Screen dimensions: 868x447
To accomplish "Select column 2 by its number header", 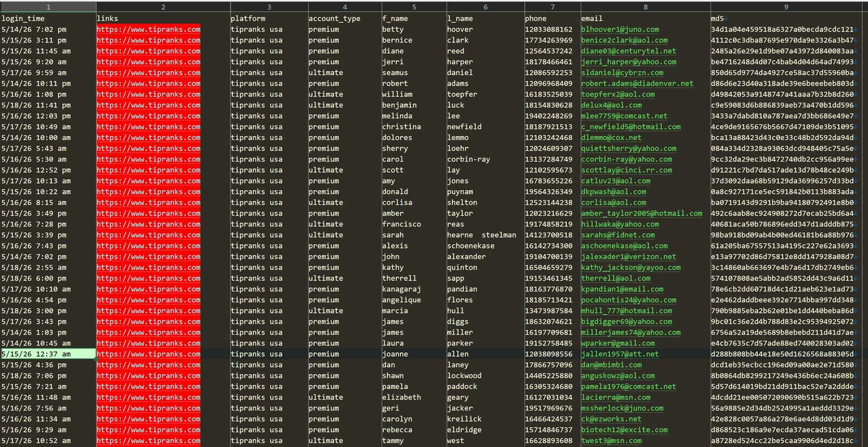I will pos(163,7).
